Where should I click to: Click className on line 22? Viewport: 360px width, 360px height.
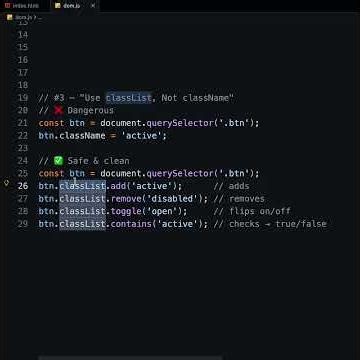point(82,136)
